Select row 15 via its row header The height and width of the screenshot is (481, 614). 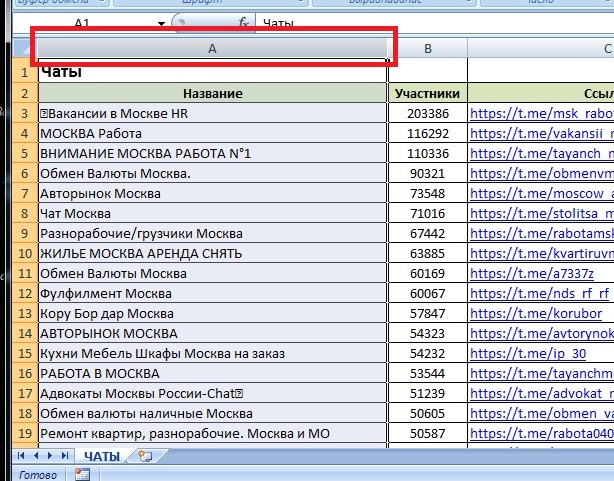(25, 353)
